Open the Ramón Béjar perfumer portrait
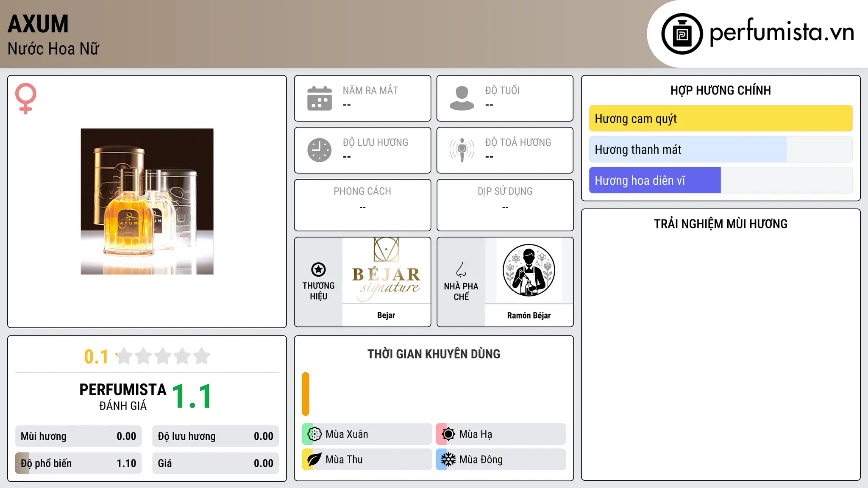Image resolution: width=868 pixels, height=488 pixels. (x=529, y=270)
